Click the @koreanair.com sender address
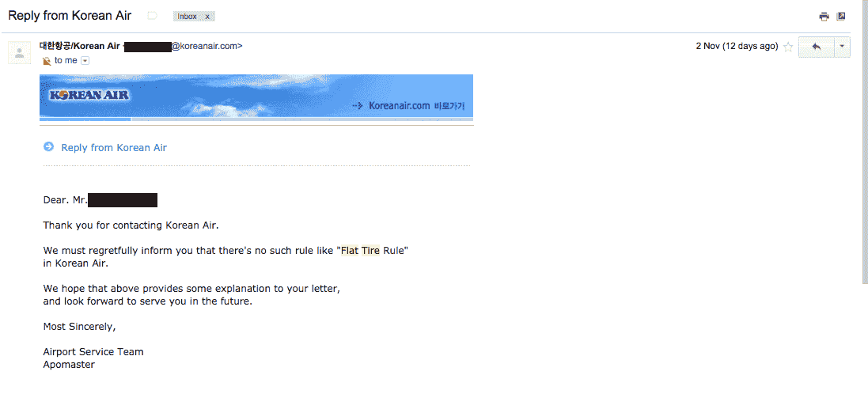Image resolution: width=868 pixels, height=394 pixels. tap(207, 47)
